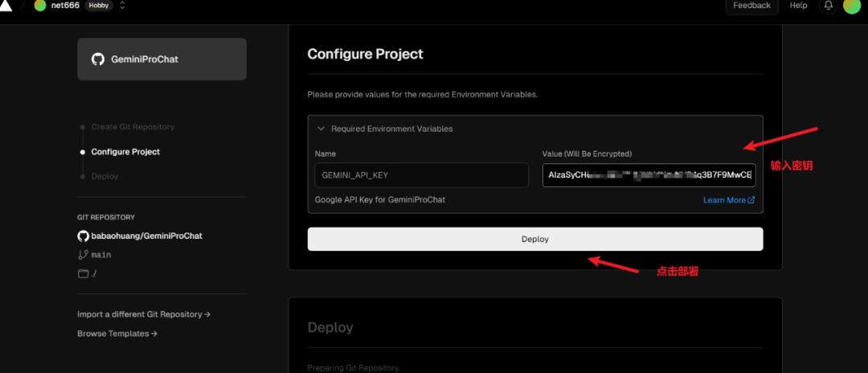The image size is (868, 373).
Task: Go to Create Git Repository step
Action: (133, 127)
